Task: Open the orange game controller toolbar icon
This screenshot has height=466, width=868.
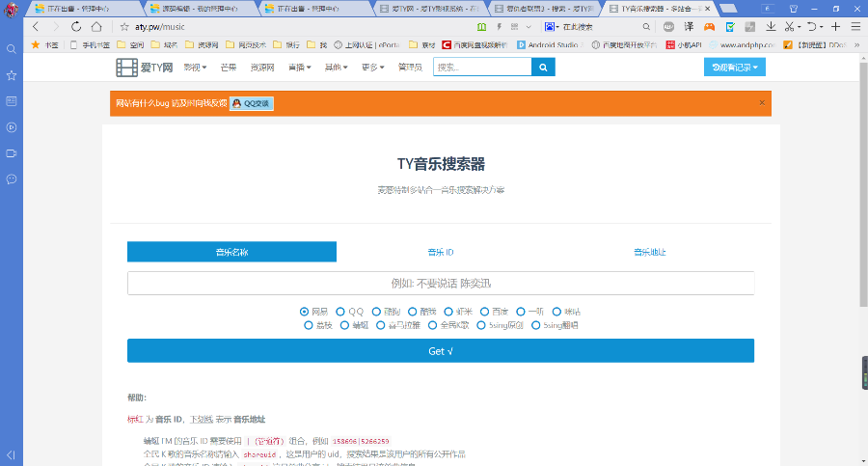Action: pyautogui.click(x=709, y=27)
